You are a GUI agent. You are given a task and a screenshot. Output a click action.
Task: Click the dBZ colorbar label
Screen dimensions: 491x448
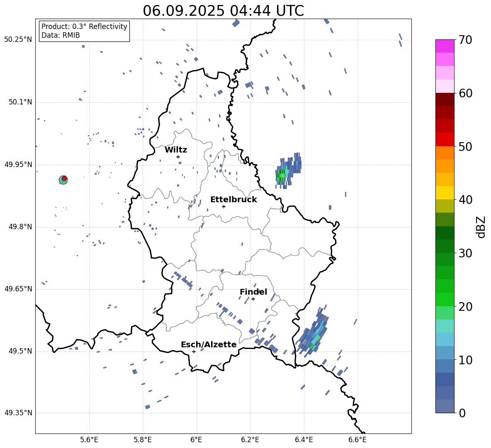tap(481, 227)
